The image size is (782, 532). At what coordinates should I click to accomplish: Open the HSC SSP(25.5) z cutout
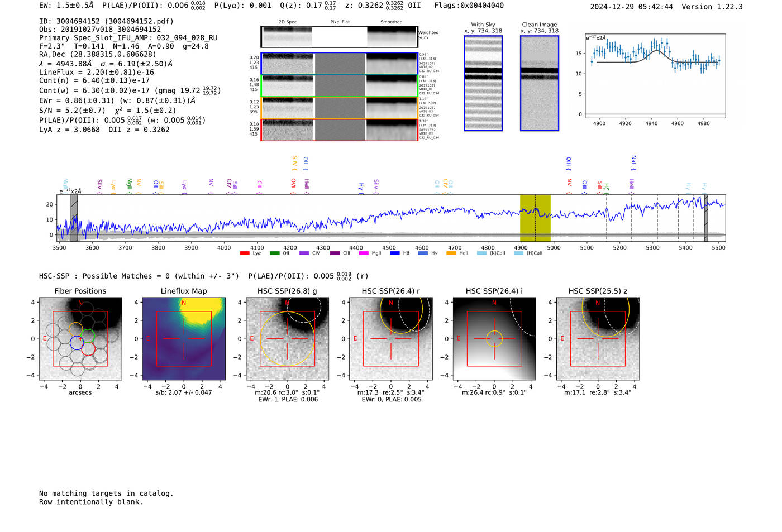coord(598,339)
